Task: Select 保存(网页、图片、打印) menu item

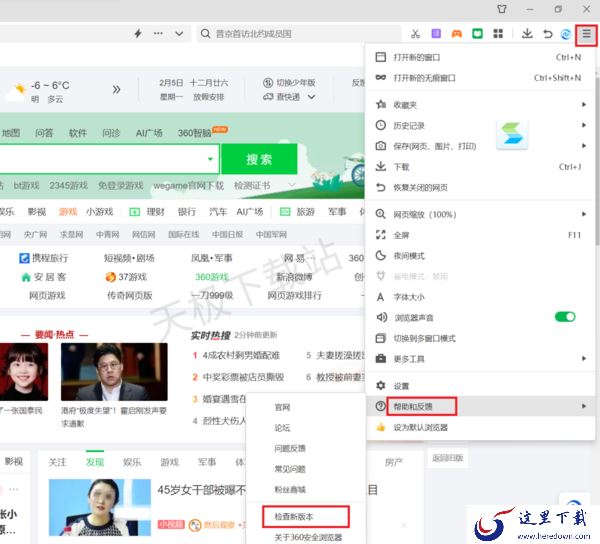Action: [x=481, y=146]
